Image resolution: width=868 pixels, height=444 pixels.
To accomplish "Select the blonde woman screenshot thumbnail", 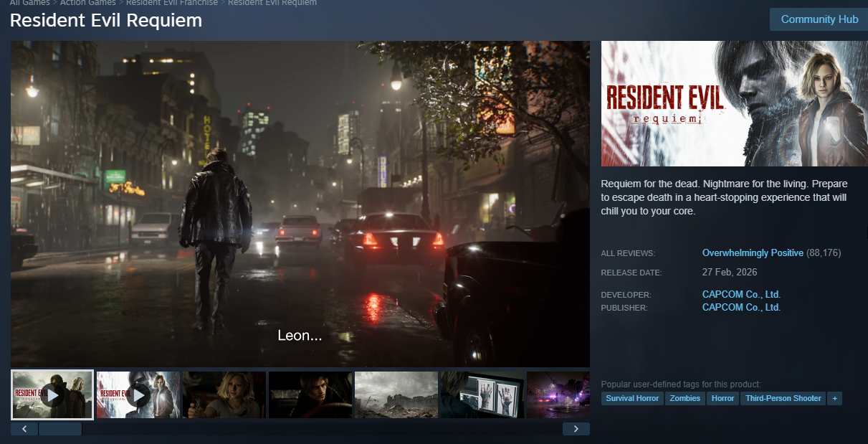I will point(224,395).
